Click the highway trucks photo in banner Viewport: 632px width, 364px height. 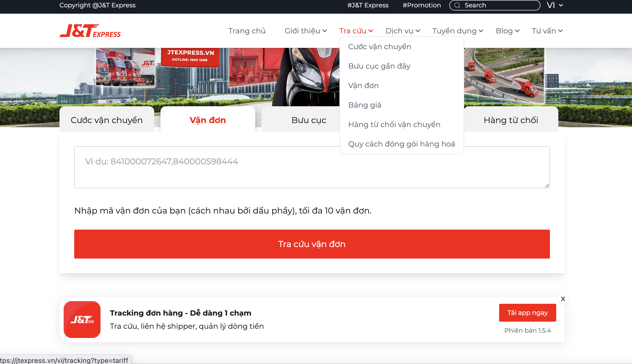(x=504, y=75)
